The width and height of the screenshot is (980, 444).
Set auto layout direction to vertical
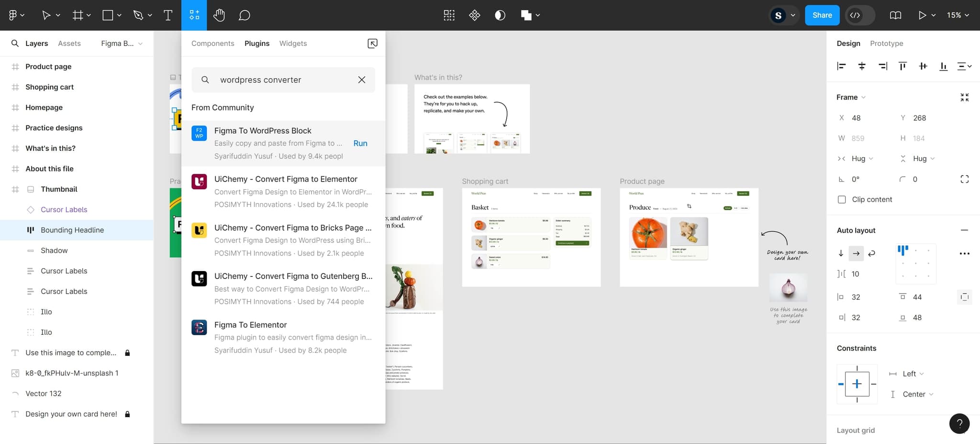tap(842, 253)
